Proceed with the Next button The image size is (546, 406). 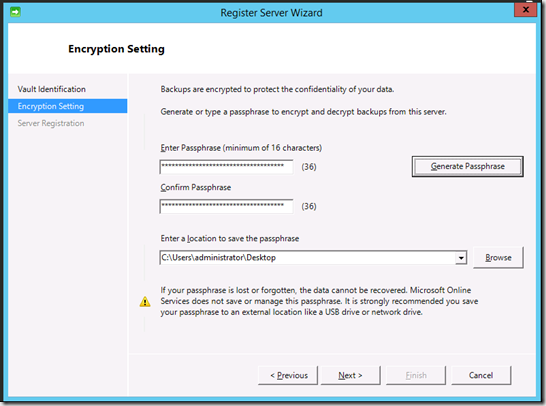[x=350, y=375]
